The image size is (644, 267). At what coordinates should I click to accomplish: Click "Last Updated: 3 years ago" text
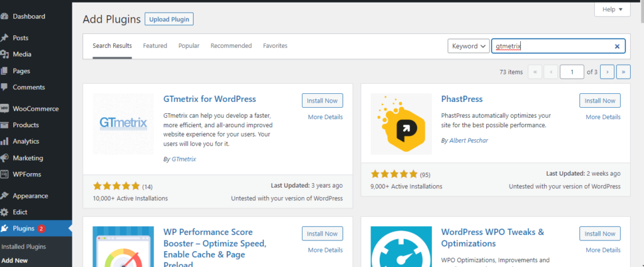click(x=307, y=186)
